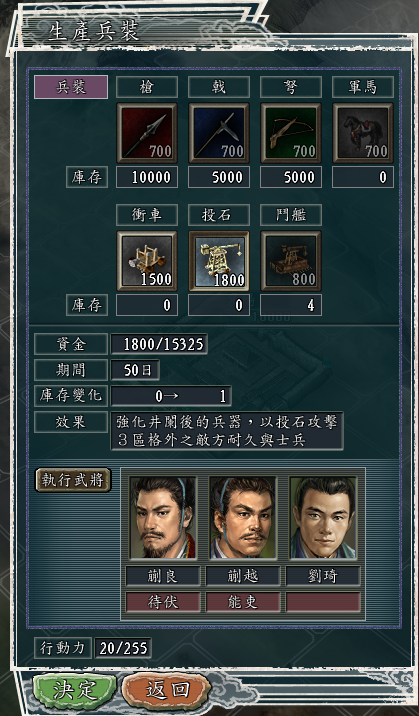Select the portrait of 蒯良

[163, 518]
